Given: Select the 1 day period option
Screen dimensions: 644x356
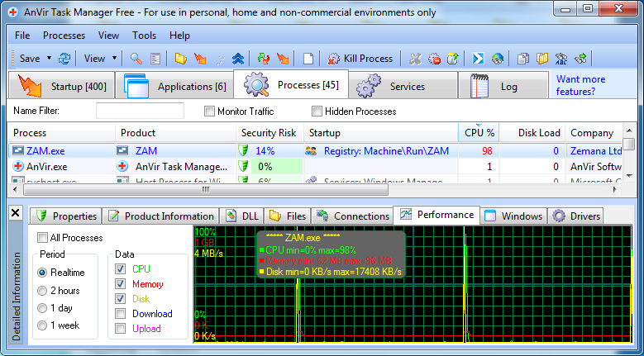Looking at the screenshot, I should click(x=42, y=308).
